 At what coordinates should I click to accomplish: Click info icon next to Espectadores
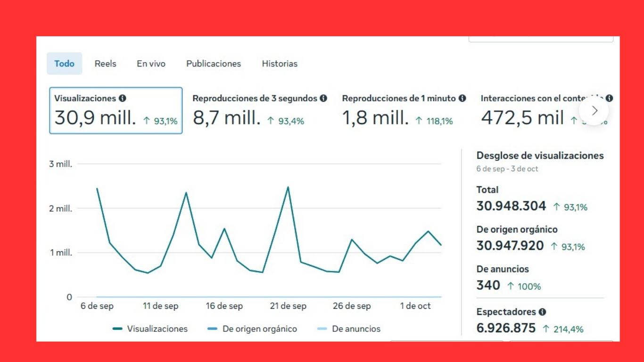(543, 312)
